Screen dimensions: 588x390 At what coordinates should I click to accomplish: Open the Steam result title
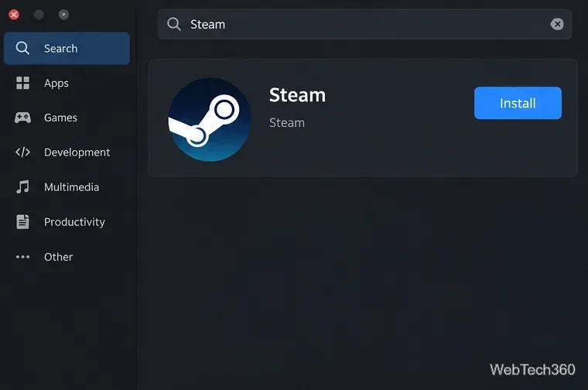[x=297, y=95]
